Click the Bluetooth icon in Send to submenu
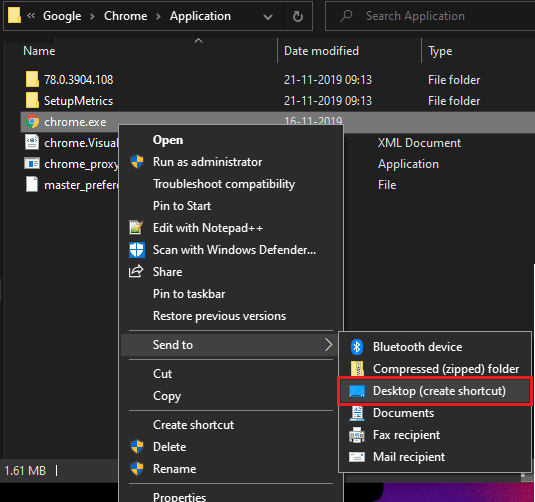The width and height of the screenshot is (535, 502). (x=357, y=347)
